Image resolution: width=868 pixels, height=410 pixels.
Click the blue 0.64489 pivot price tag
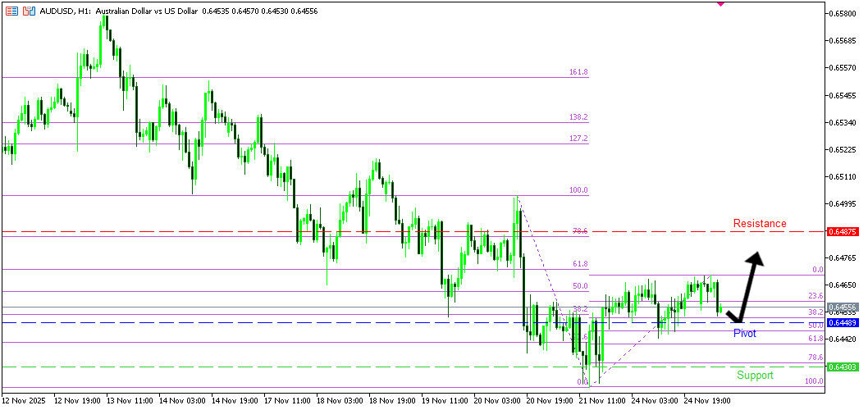click(x=843, y=323)
